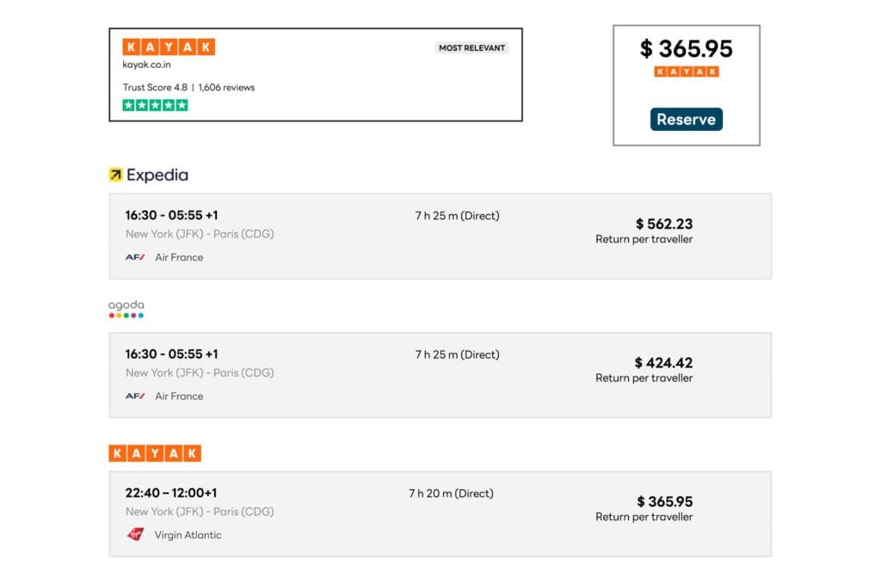
Task: Select the Expedia $562.23 flight card
Action: (x=440, y=236)
